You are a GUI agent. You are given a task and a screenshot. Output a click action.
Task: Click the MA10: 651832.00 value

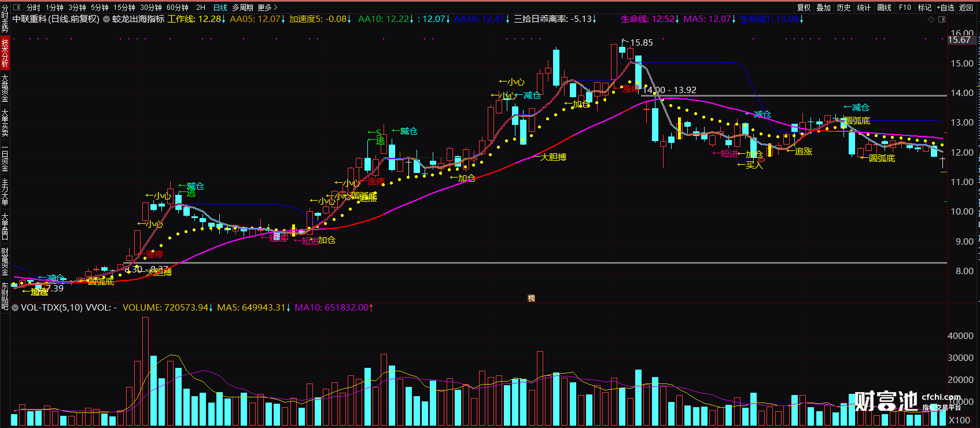(334, 308)
